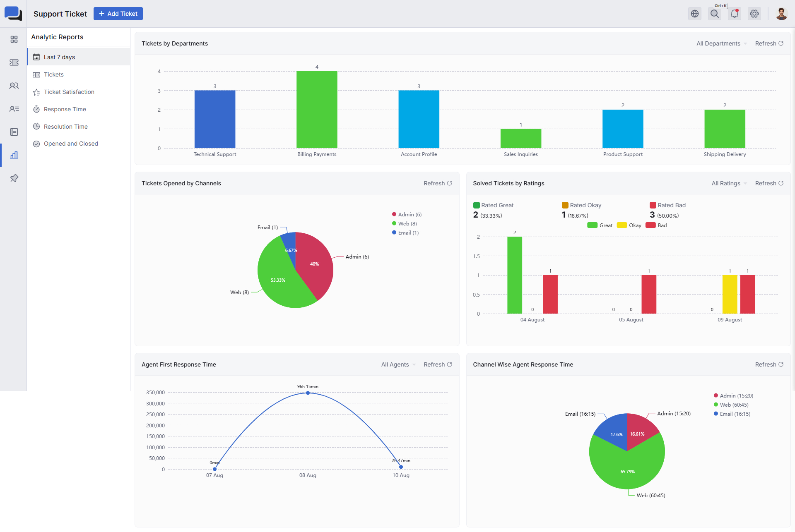Image resolution: width=795 pixels, height=532 pixels.
Task: Open Ticket Satisfaction report menu item
Action: point(69,92)
